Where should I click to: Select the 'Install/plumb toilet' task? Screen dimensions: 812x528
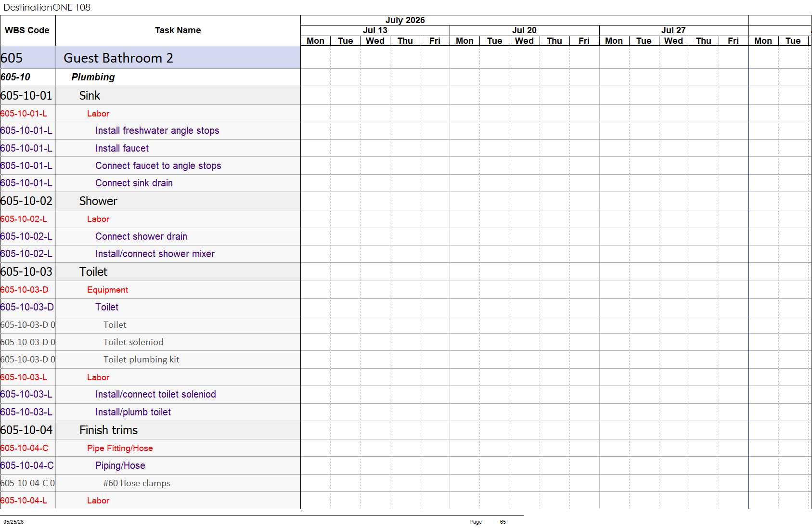tap(133, 412)
